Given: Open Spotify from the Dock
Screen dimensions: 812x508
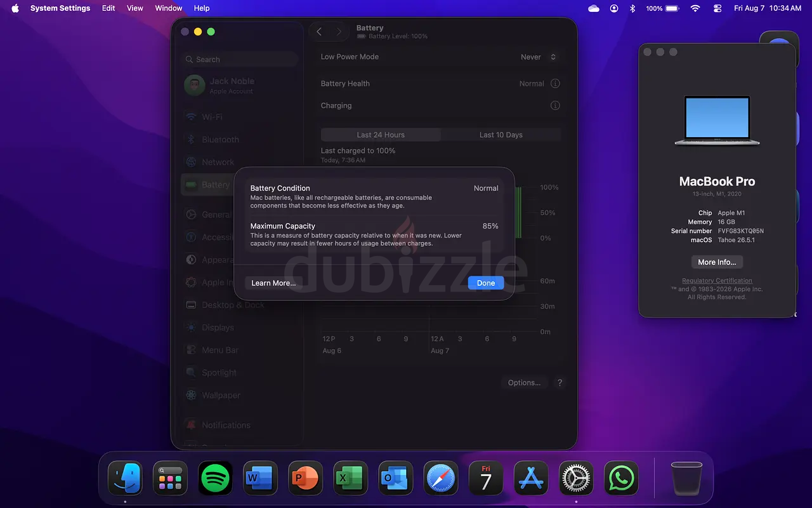Looking at the screenshot, I should click(x=215, y=478).
